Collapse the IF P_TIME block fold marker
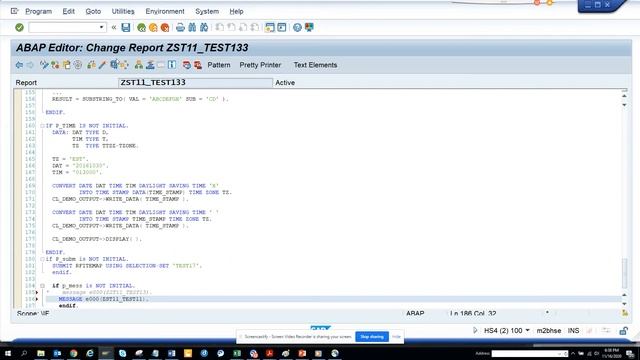Viewport: 640px width, 360px height. 42,126
